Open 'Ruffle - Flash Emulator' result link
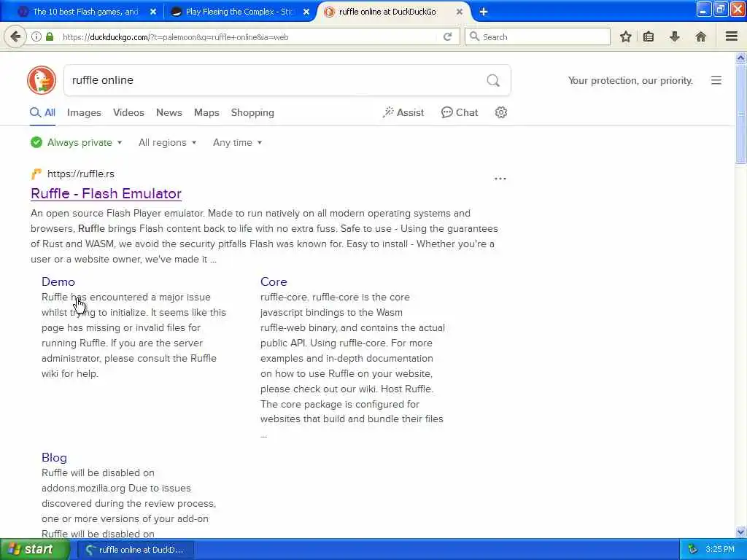This screenshot has width=747, height=560. (x=106, y=193)
